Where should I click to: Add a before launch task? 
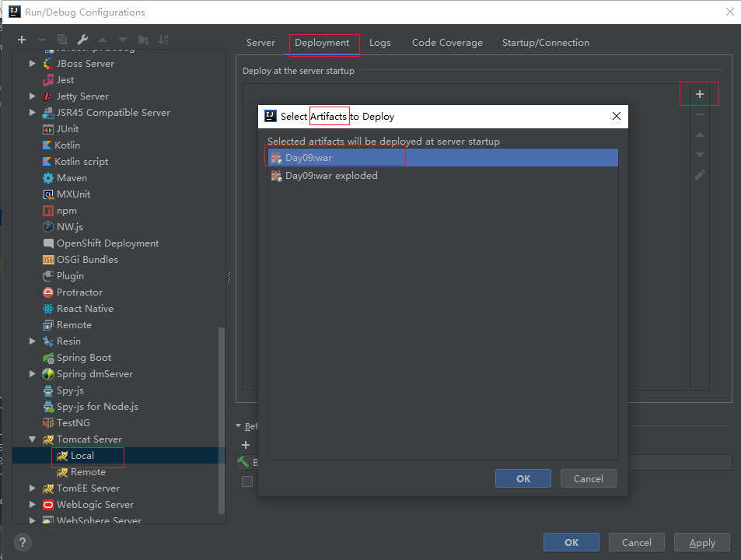coord(246,445)
